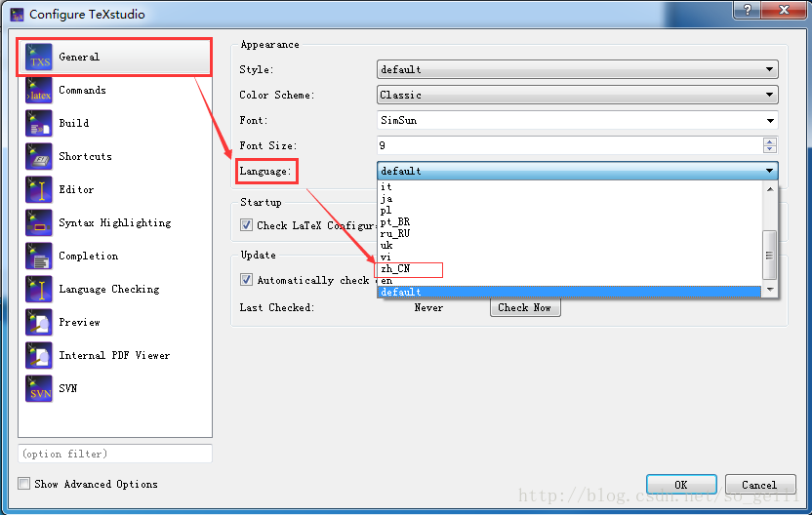Choose 'ja' language option
Image resolution: width=812 pixels, height=515 pixels.
[x=569, y=199]
